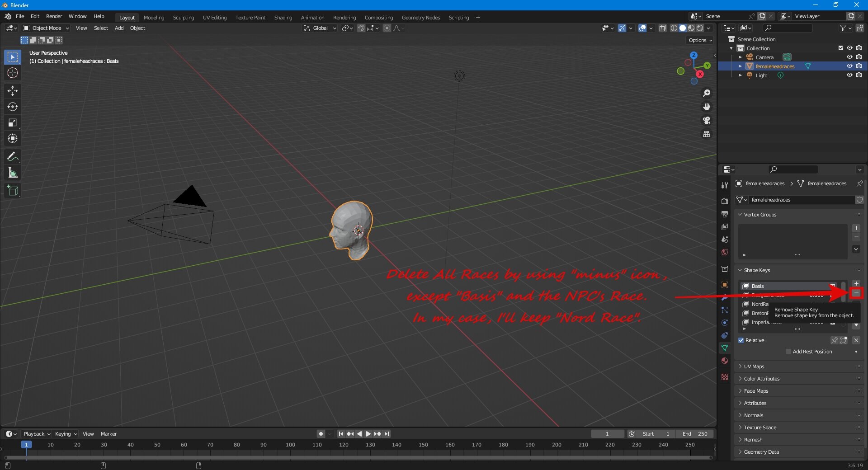Viewport: 868px width, 470px height.
Task: Open the Global transform orientation dropdown
Action: point(320,28)
